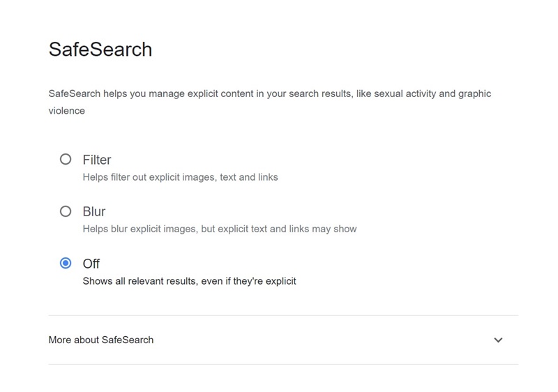This screenshot has width=558, height=392.
Task: Click the selected Off radio button
Action: click(x=66, y=263)
